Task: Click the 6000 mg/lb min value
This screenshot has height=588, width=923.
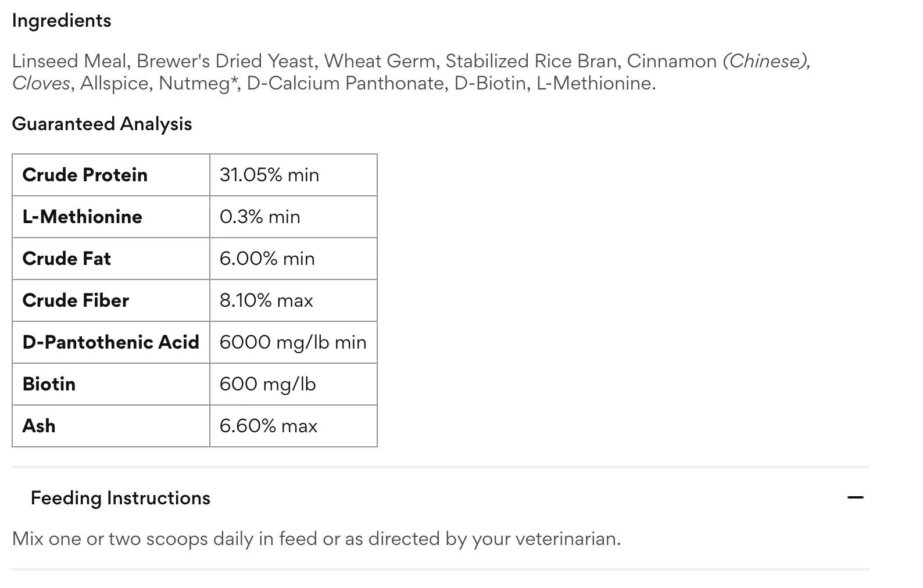Action: (294, 342)
